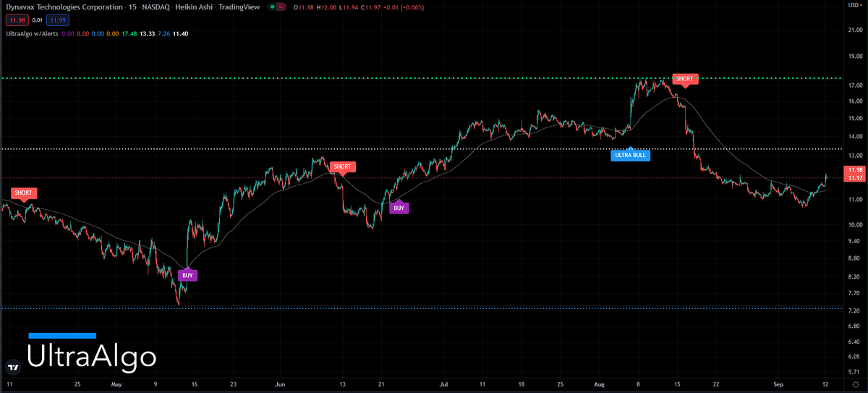
Task: Click the 21.00 price scale label
Action: (x=854, y=30)
